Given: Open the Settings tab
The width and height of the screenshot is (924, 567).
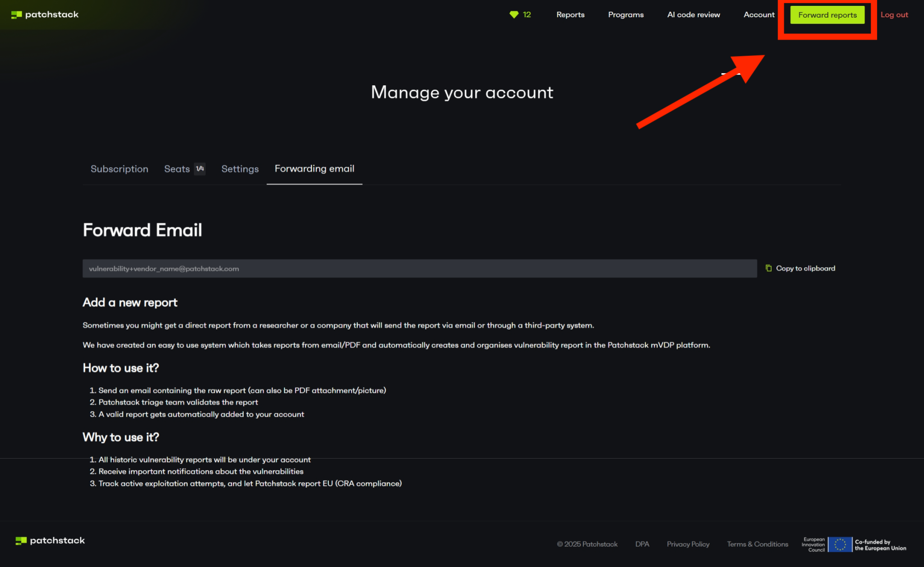Looking at the screenshot, I should pos(240,169).
